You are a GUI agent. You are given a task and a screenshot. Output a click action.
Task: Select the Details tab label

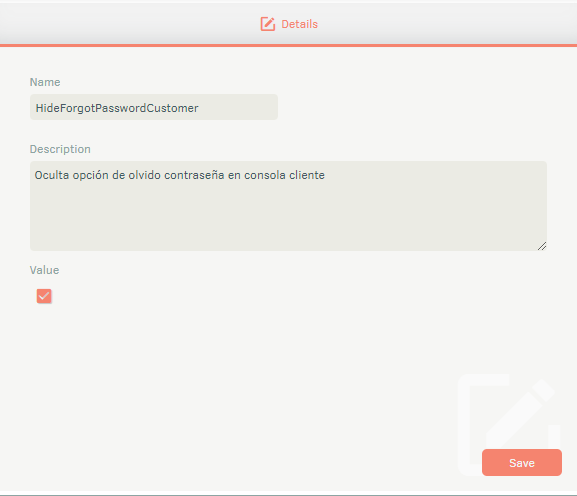click(x=300, y=24)
